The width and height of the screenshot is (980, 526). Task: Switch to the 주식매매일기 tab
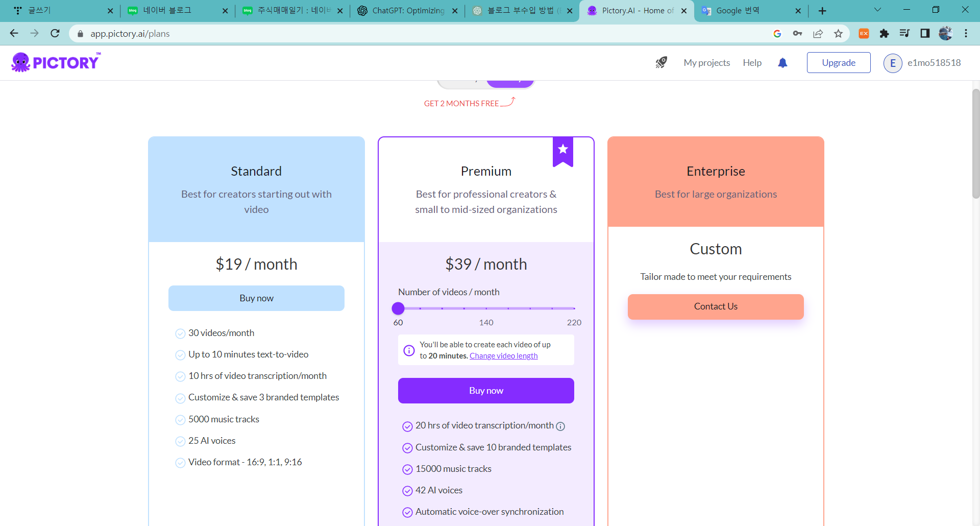coord(292,11)
